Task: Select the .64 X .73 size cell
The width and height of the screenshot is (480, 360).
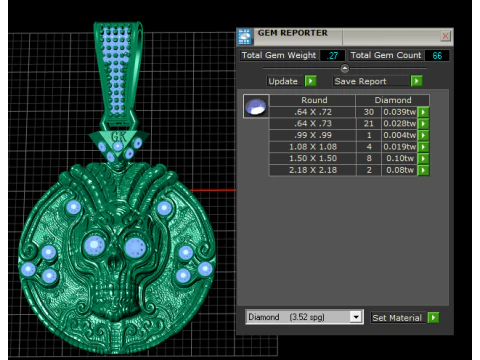Action: click(313, 124)
